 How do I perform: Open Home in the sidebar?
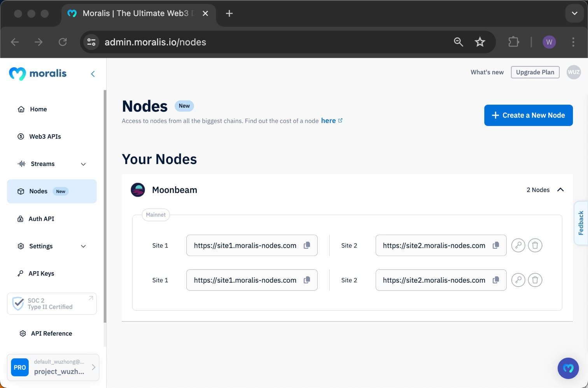52,109
